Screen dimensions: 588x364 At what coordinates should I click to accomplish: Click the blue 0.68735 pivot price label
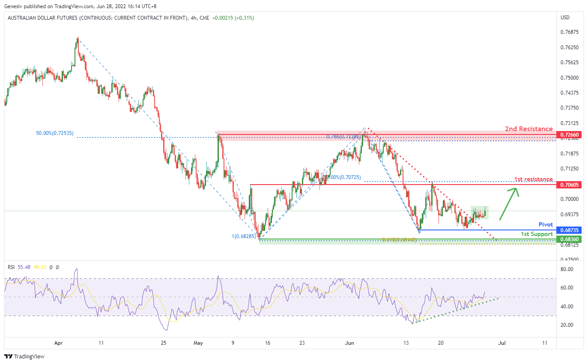point(569,230)
